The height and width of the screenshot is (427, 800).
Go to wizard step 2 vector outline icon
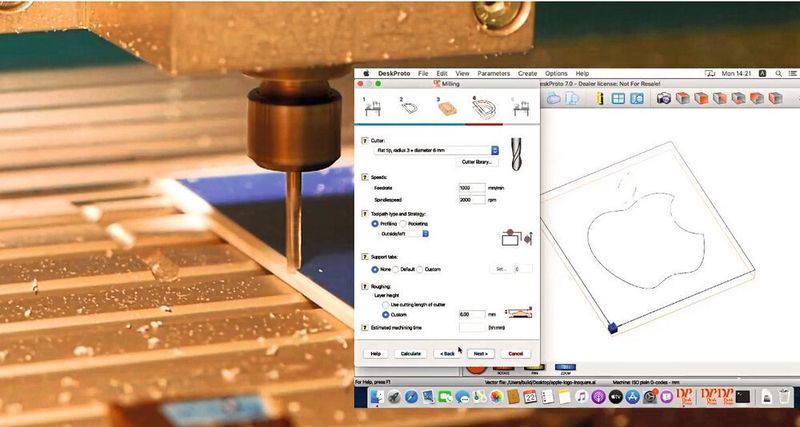(x=409, y=106)
